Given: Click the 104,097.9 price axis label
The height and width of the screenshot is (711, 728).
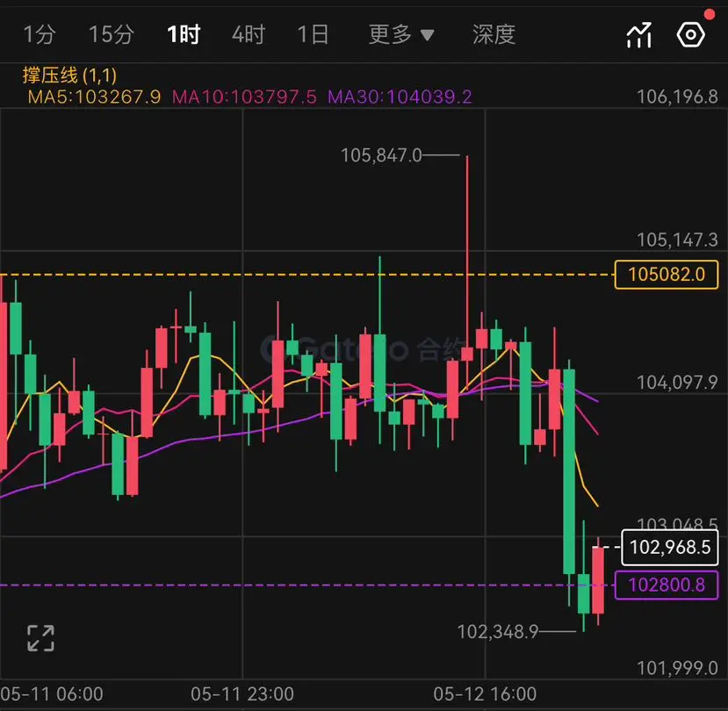Looking at the screenshot, I should pyautogui.click(x=677, y=383).
